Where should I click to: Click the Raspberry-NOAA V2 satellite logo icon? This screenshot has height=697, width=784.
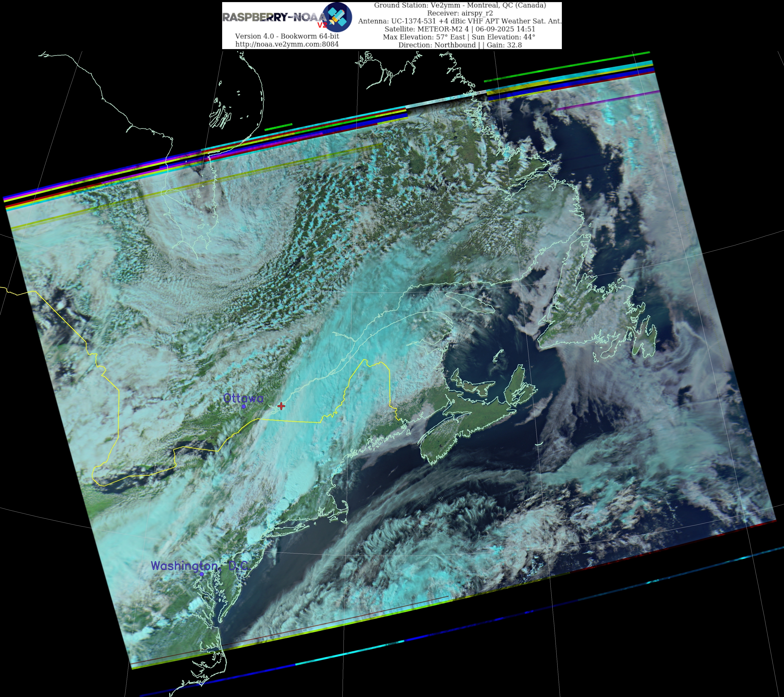click(337, 17)
